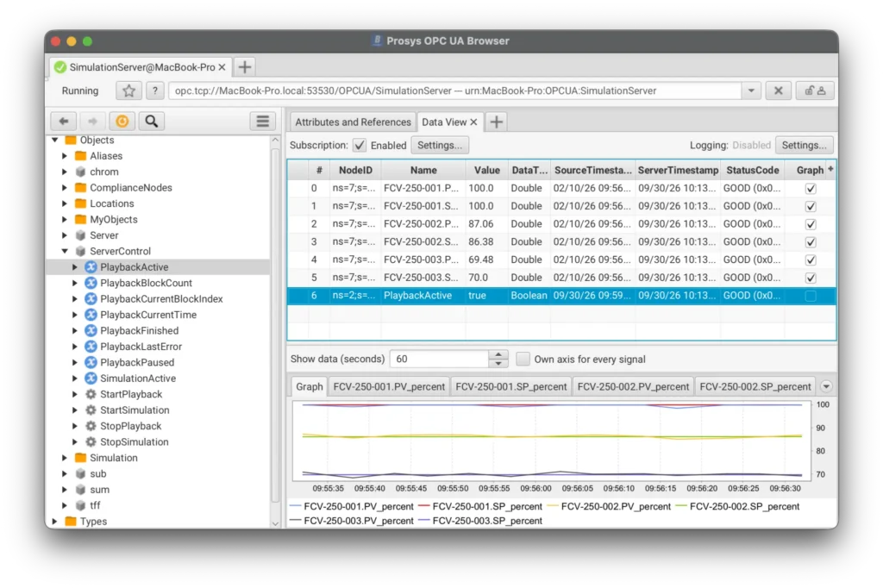883x588 pixels.
Task: Click the plus icon in table header corner
Action: [830, 169]
